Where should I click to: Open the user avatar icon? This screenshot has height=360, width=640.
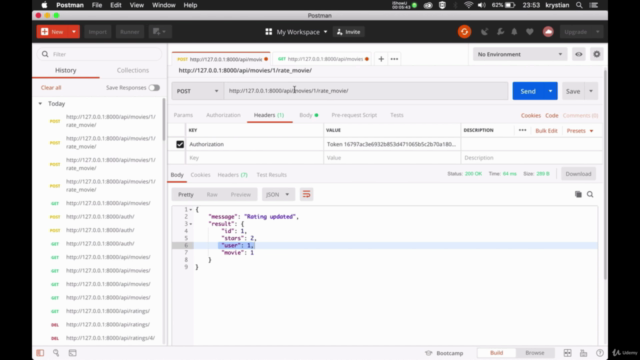click(x=548, y=32)
